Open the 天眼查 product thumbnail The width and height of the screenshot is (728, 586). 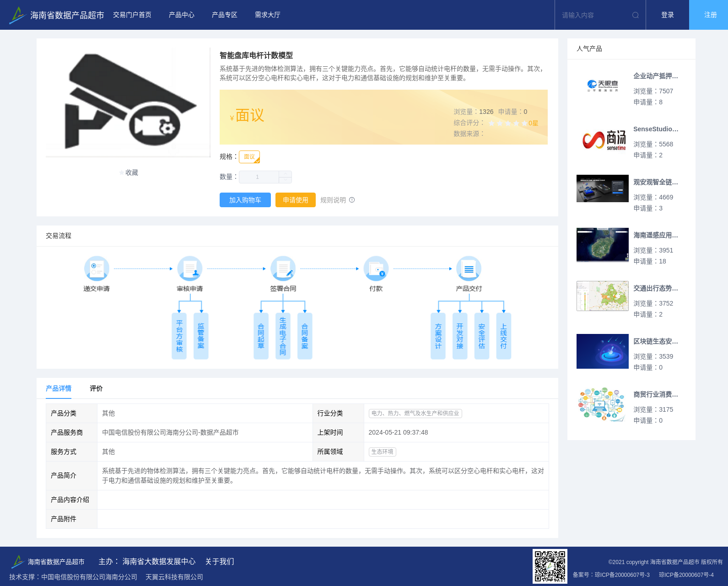pyautogui.click(x=603, y=86)
